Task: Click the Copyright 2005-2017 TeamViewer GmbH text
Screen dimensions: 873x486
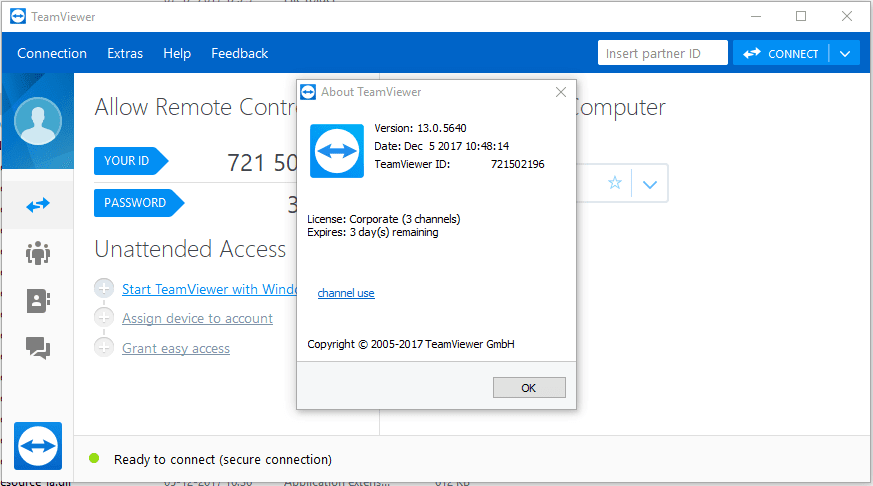Action: [x=411, y=345]
